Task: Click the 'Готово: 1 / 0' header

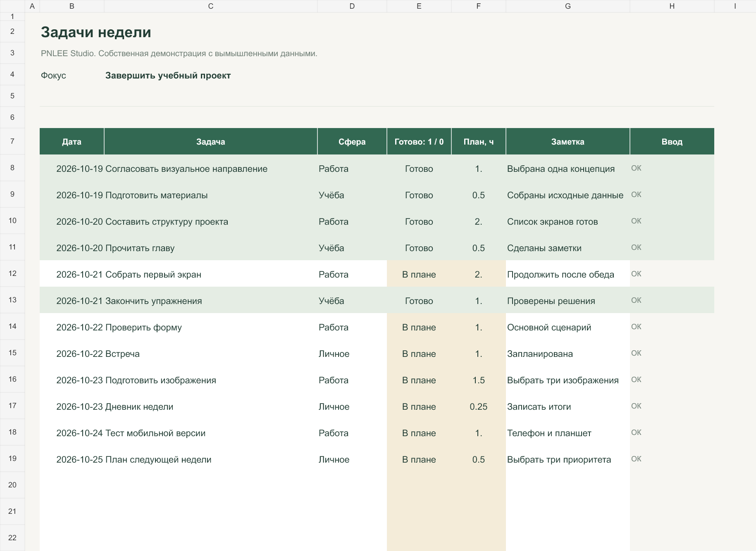Action: (x=419, y=142)
